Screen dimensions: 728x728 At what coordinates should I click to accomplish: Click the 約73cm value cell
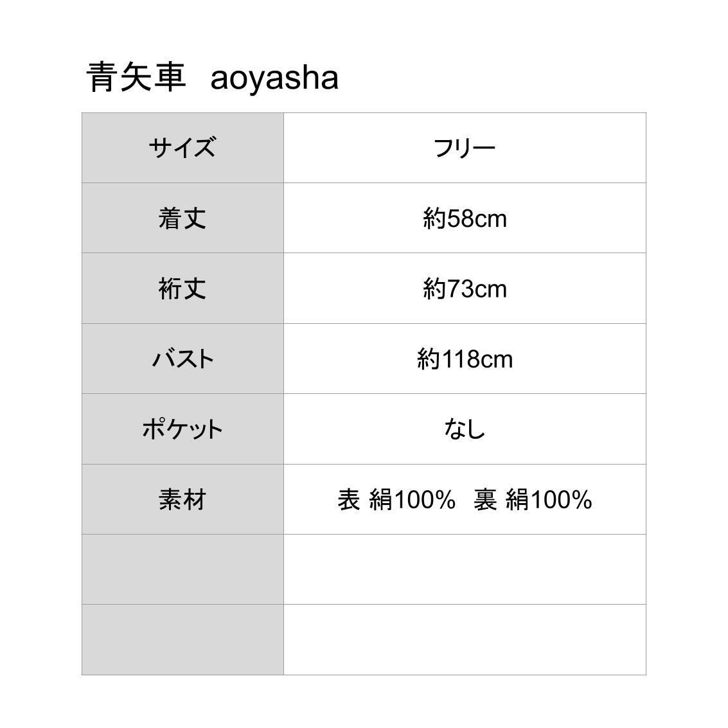coord(465,289)
